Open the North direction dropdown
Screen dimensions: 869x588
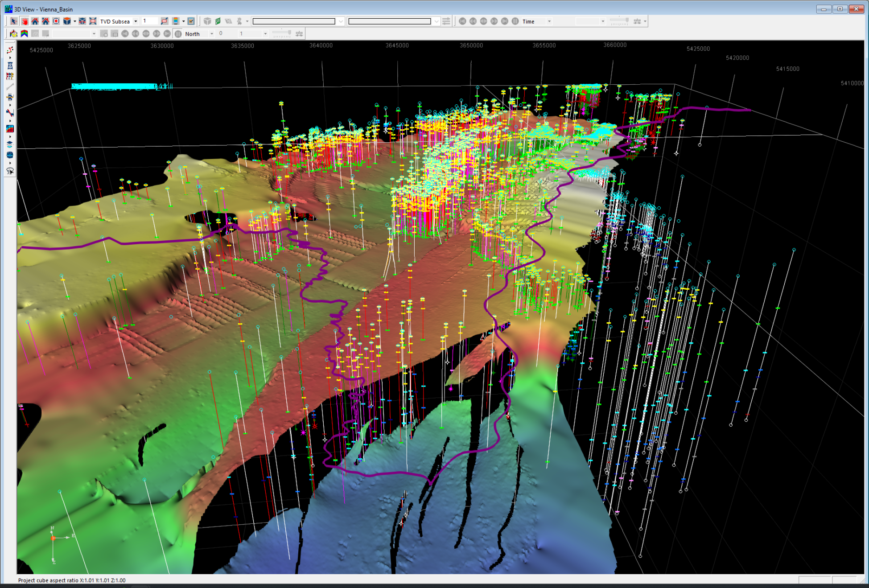(212, 34)
